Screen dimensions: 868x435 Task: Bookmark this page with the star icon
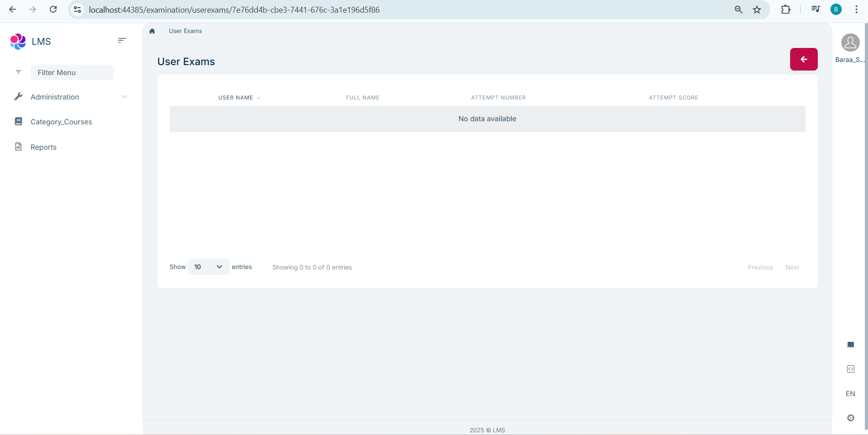click(x=757, y=9)
